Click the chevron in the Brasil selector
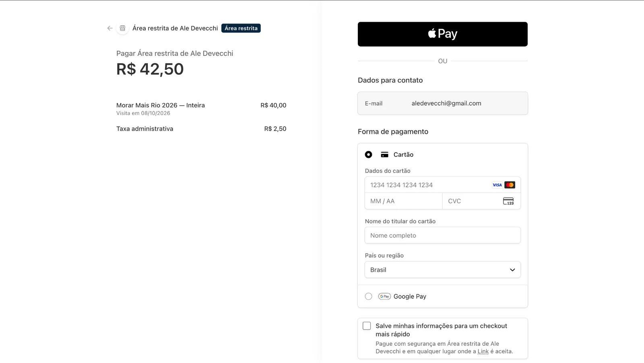 tap(512, 270)
